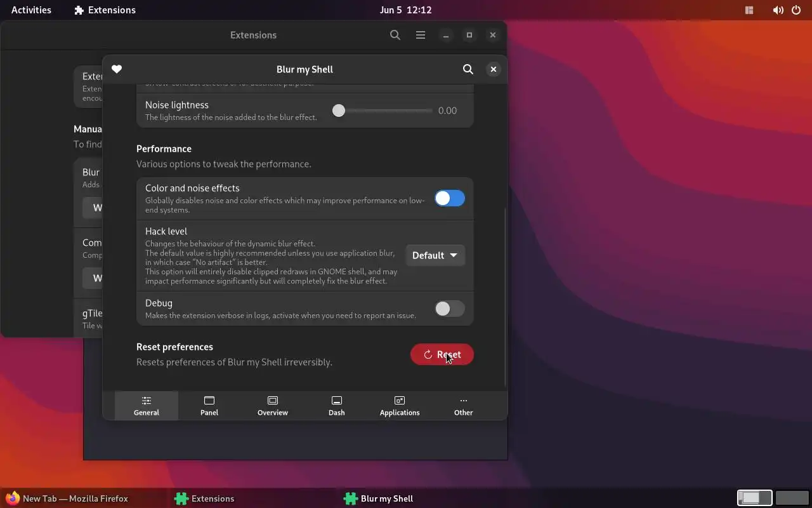The image size is (812, 508).
Task: Click the Performance section heading
Action: click(164, 149)
